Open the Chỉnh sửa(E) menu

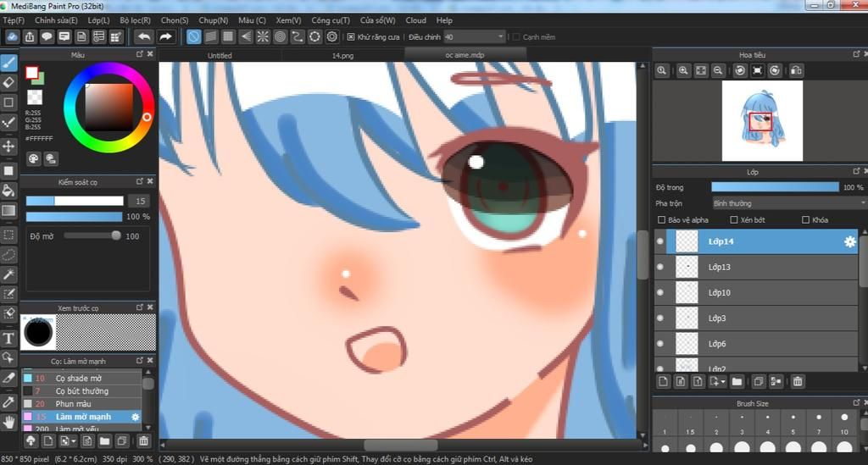pyautogui.click(x=56, y=20)
